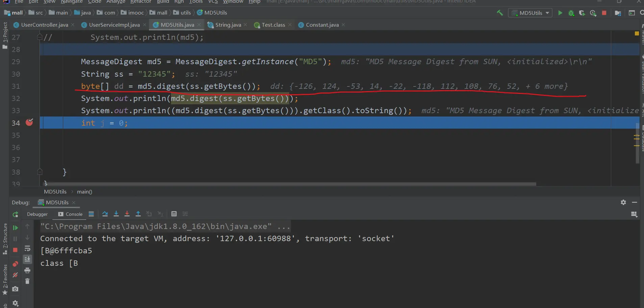
Task: Click the Step Out debugger icon
Action: [x=138, y=214]
